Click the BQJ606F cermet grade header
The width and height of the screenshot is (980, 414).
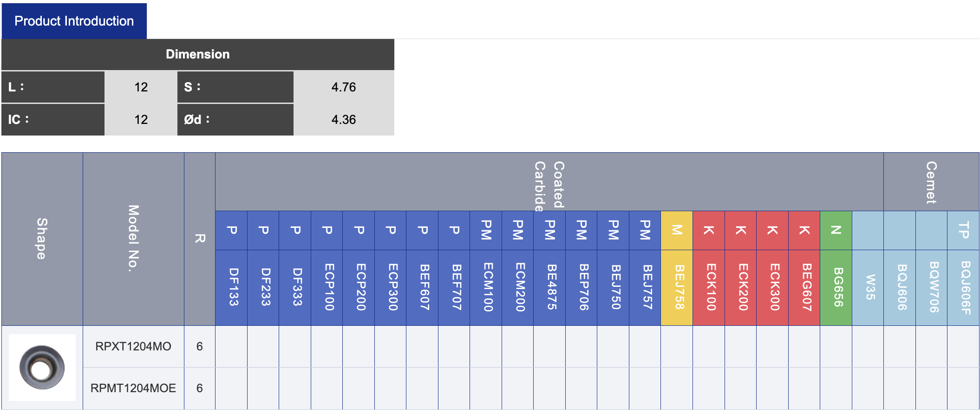point(963,287)
